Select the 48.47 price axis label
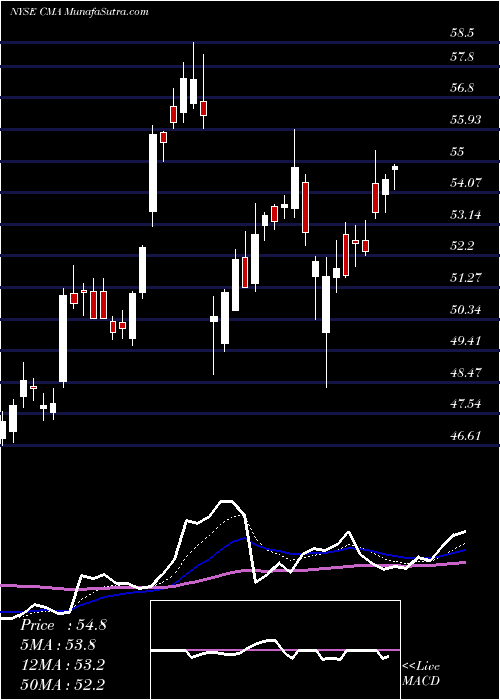This screenshot has width=500, height=700. pos(466,372)
